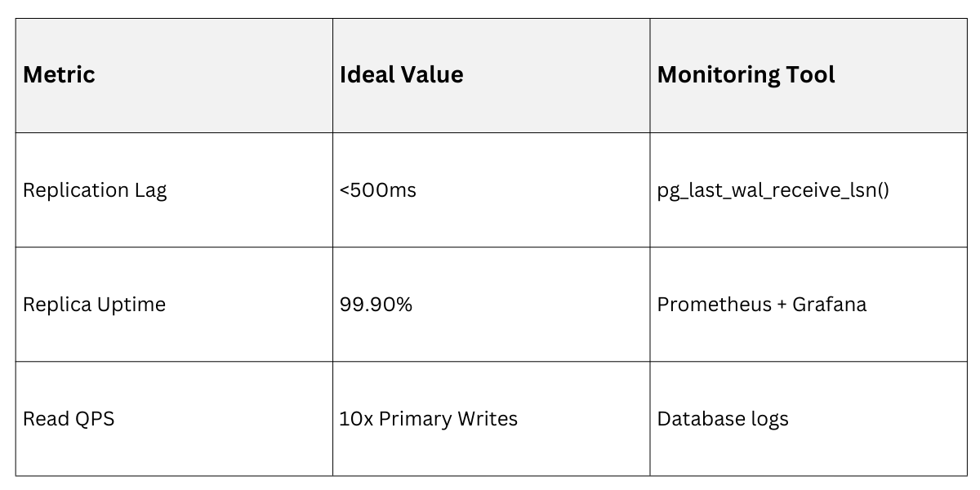The height and width of the screenshot is (490, 980).
Task: Select the pg_last_wal_receive_lsn() cell
Action: 773,190
